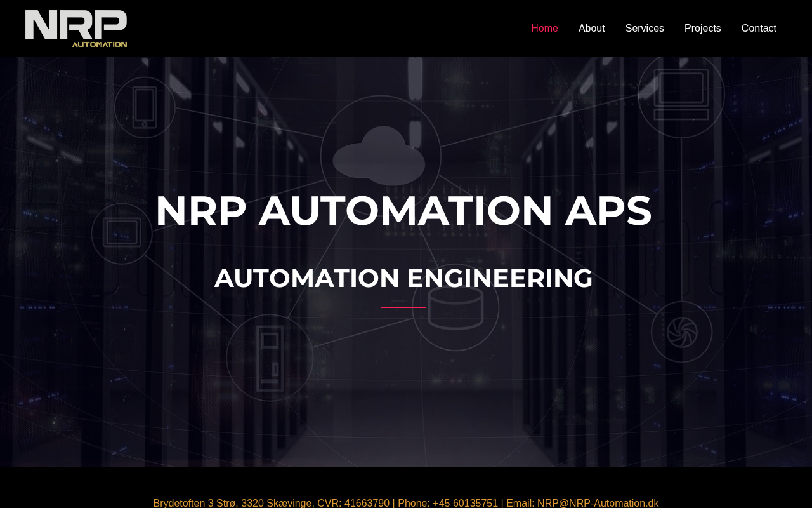
Task: Go to the About page
Action: click(x=592, y=29)
